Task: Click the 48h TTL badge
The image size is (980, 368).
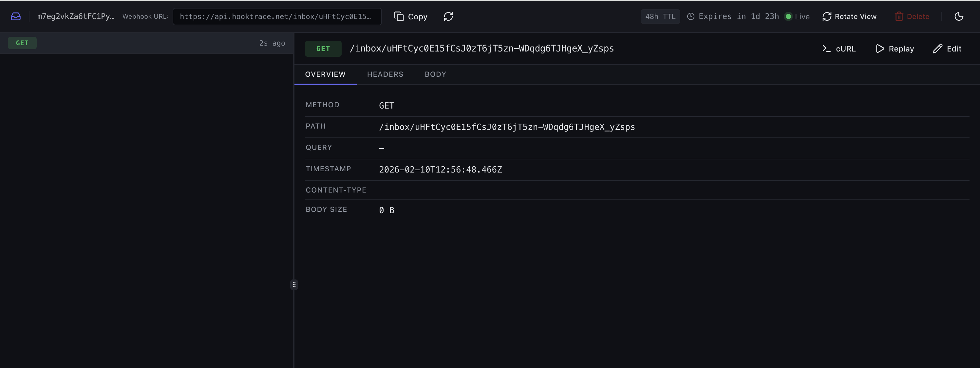Action: click(660, 16)
